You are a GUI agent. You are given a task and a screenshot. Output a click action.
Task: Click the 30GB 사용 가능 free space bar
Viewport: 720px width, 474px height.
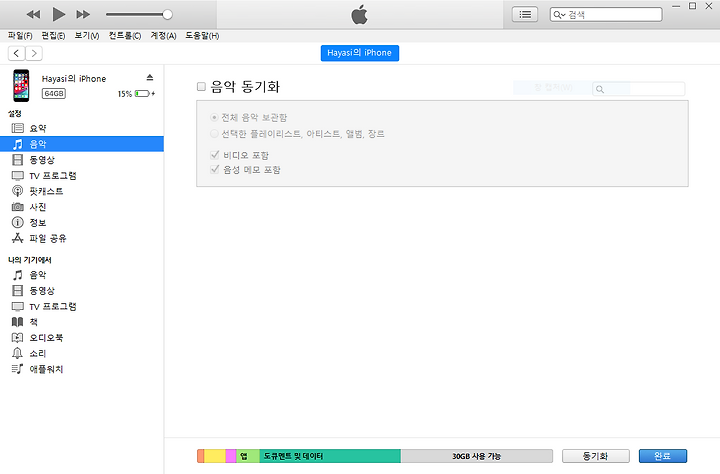pos(477,456)
